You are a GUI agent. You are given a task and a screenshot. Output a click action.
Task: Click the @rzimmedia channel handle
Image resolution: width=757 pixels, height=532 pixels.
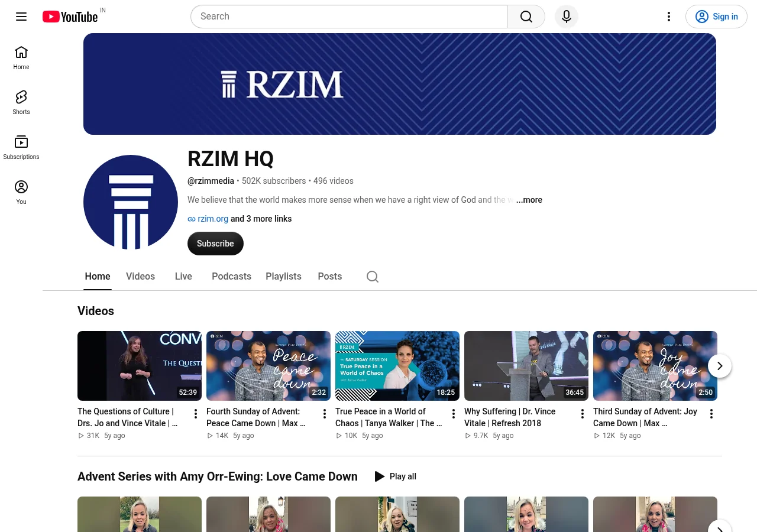coord(211,181)
